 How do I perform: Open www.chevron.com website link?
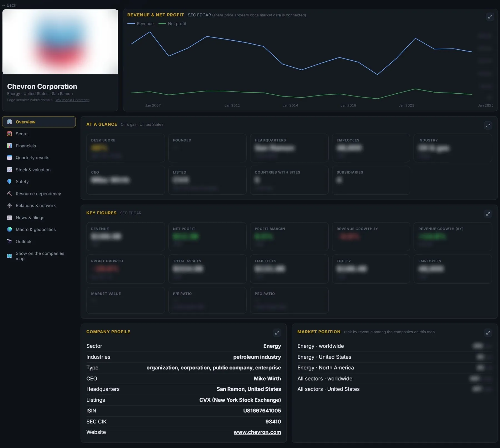[x=257, y=432]
